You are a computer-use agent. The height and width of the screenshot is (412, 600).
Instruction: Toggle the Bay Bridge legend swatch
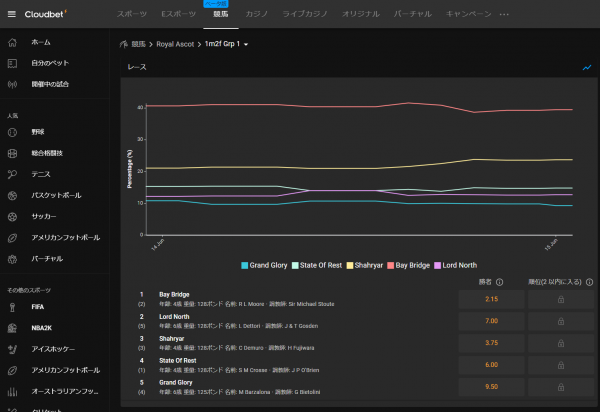coord(390,265)
